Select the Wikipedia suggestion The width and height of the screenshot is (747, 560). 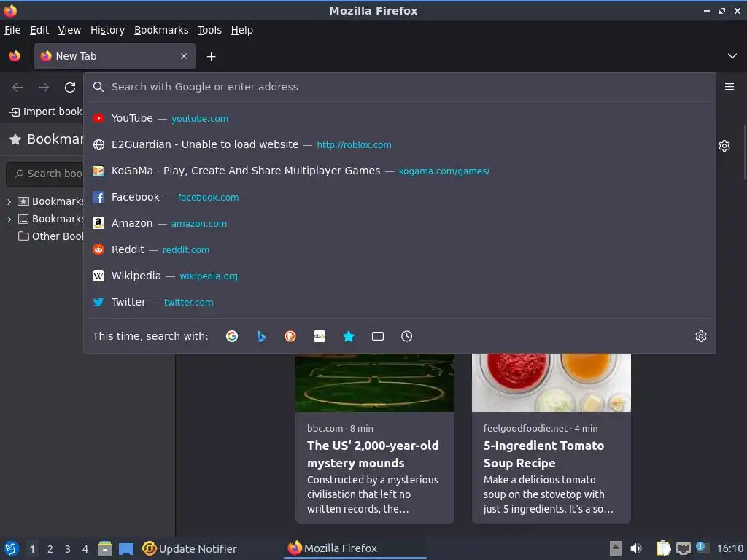click(399, 275)
